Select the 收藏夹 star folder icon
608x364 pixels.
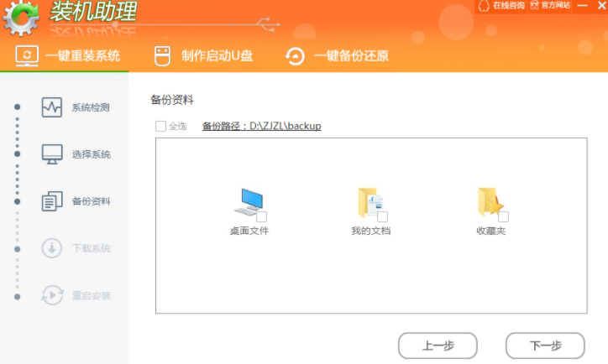(490, 202)
